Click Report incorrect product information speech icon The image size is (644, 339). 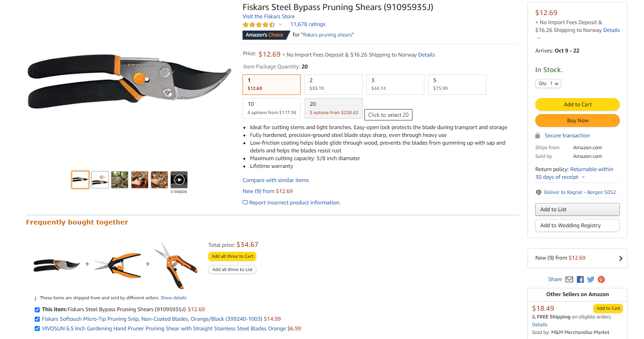(x=245, y=203)
